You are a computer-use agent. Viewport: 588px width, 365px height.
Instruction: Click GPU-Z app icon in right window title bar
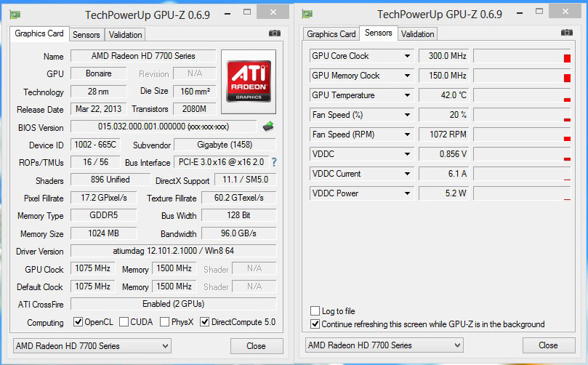click(x=307, y=15)
